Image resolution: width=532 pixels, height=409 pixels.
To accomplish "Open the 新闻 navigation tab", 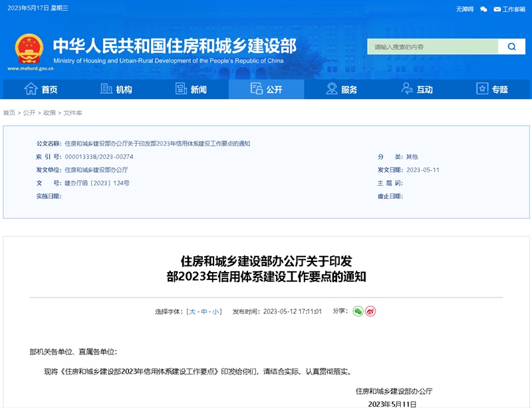I will (x=191, y=89).
